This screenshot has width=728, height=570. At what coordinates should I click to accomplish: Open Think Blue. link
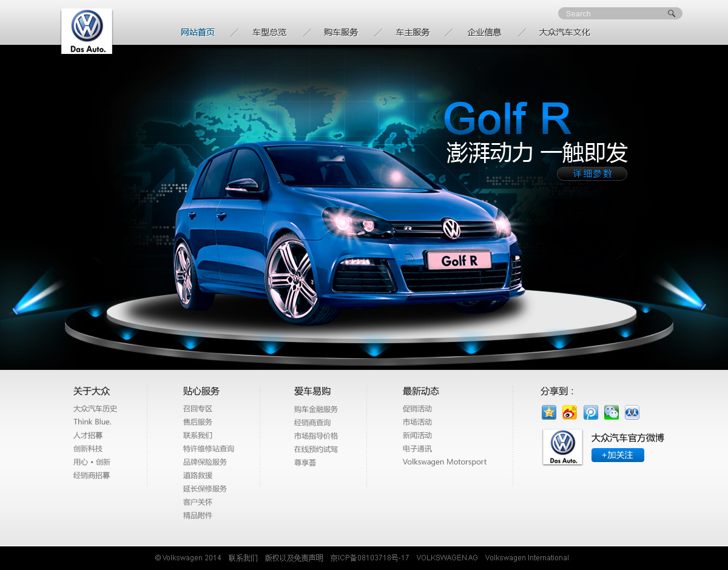tap(92, 422)
